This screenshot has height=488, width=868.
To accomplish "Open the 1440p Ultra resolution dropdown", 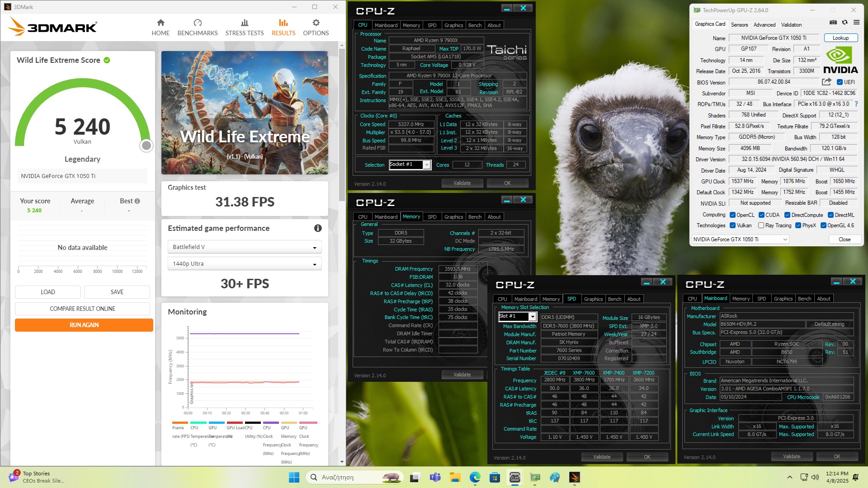I will coord(245,264).
